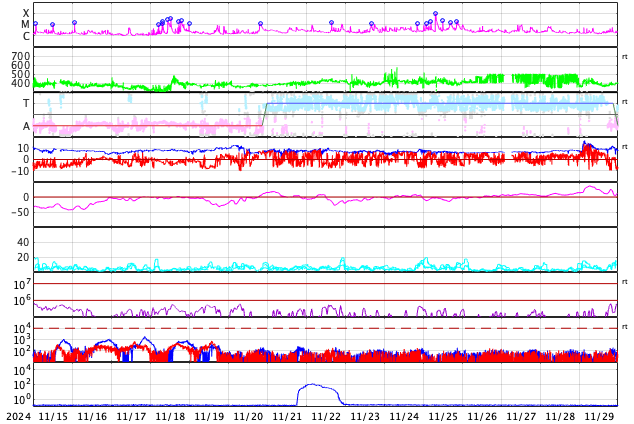Click the 500 axis tick label

(x=21, y=74)
